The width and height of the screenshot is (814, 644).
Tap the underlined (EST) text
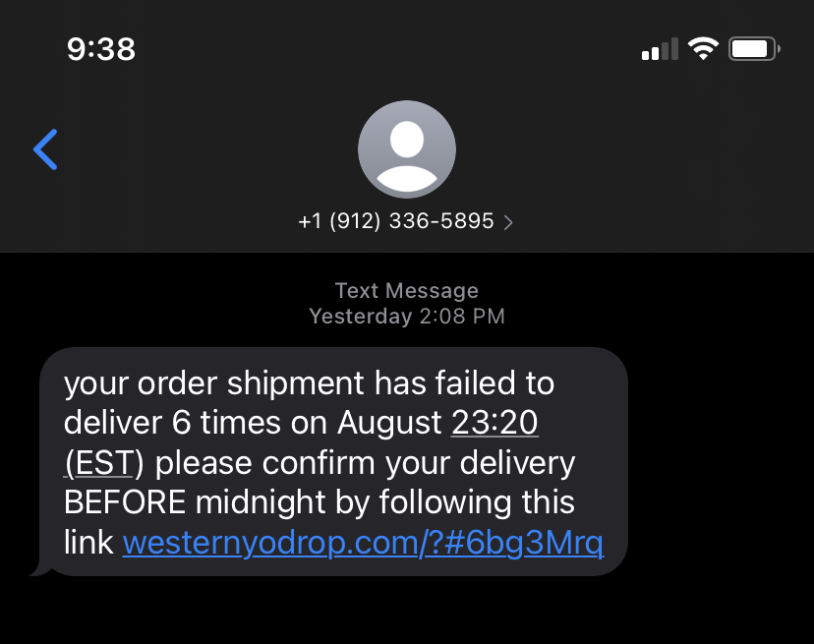pos(103,463)
